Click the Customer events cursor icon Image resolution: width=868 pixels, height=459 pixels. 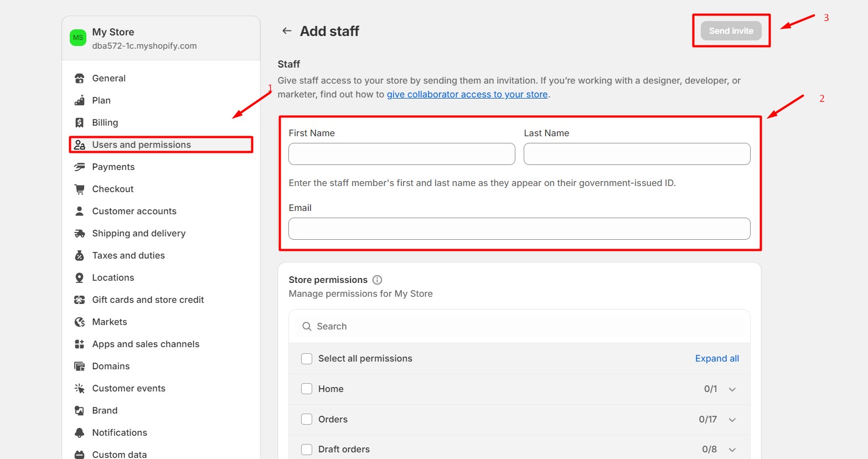(x=79, y=388)
